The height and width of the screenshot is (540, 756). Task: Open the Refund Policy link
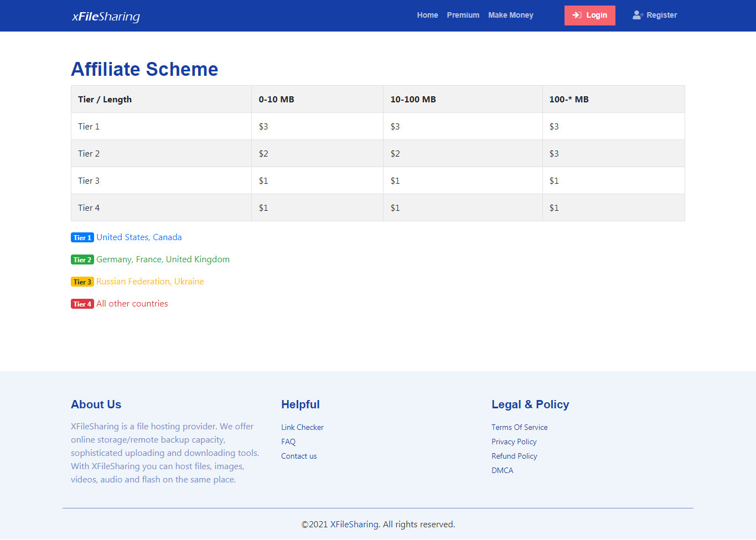click(x=514, y=456)
